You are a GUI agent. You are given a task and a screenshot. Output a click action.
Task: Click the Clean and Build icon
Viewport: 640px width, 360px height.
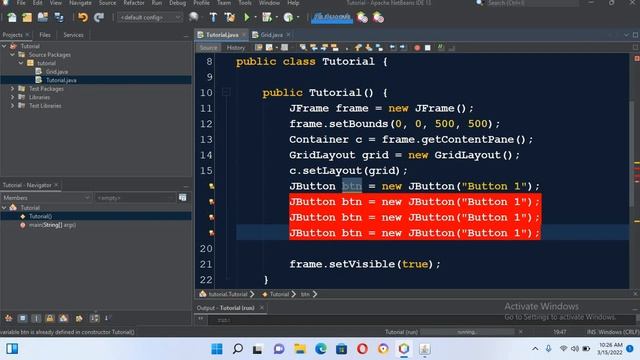(x=229, y=17)
